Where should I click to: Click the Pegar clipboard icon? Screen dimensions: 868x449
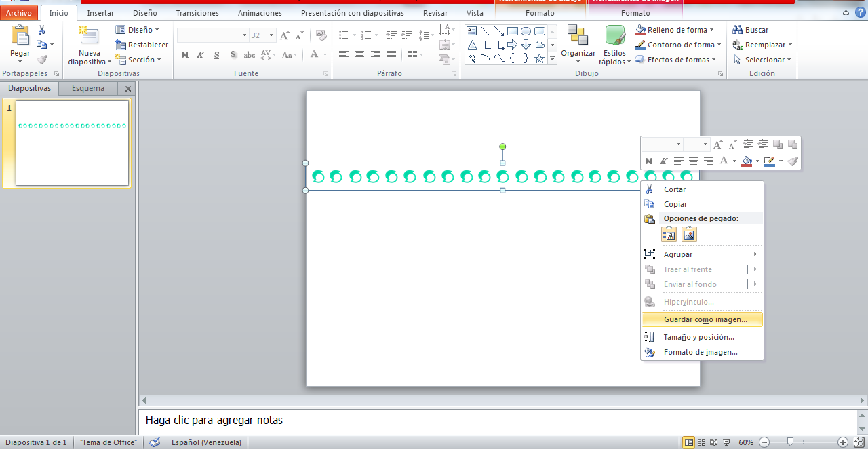coord(20,36)
